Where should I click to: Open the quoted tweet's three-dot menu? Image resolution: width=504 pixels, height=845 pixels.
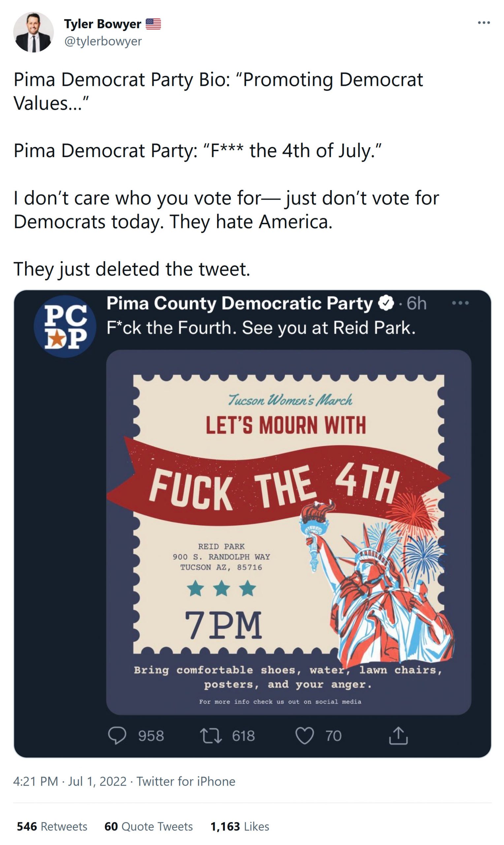(460, 303)
